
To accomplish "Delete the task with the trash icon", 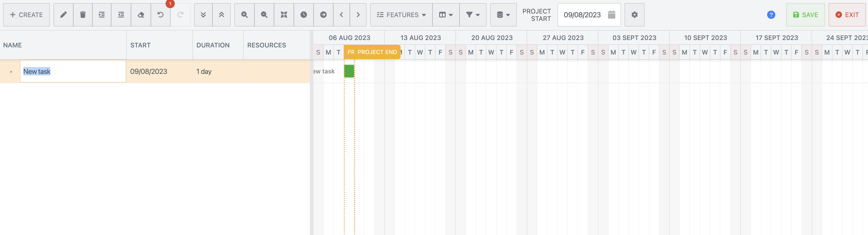I will pos(83,15).
